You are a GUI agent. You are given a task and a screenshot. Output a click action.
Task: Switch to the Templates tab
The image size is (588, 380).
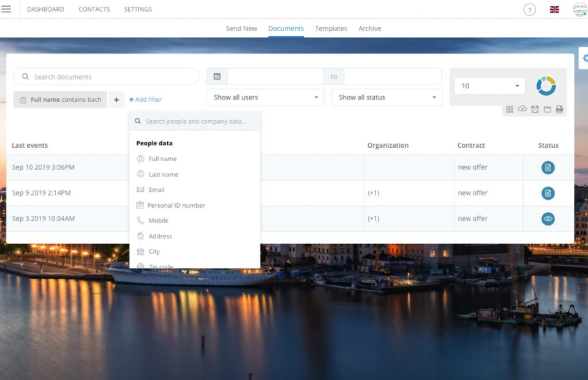pyautogui.click(x=331, y=28)
